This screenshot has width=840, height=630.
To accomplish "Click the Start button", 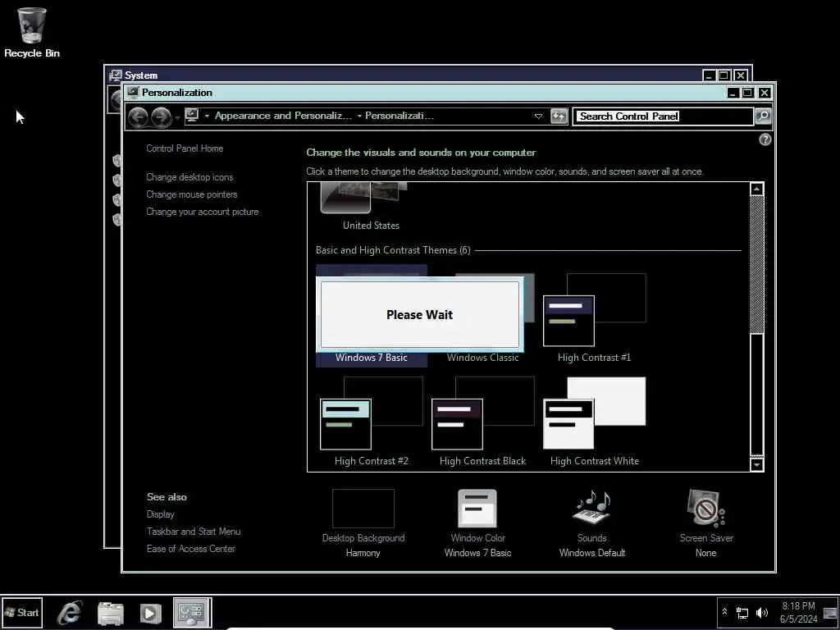I will pyautogui.click(x=22, y=612).
